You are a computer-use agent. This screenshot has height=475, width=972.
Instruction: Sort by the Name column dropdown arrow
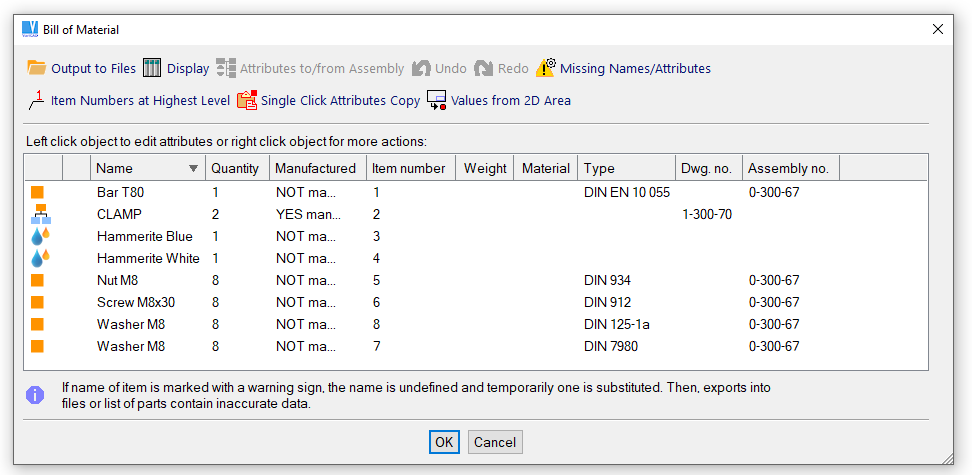pyautogui.click(x=193, y=169)
